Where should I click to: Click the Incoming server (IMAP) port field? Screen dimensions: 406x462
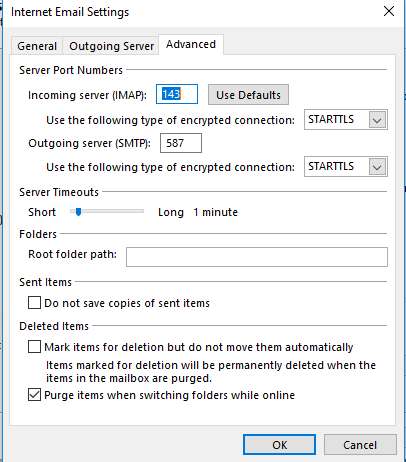[x=177, y=94]
